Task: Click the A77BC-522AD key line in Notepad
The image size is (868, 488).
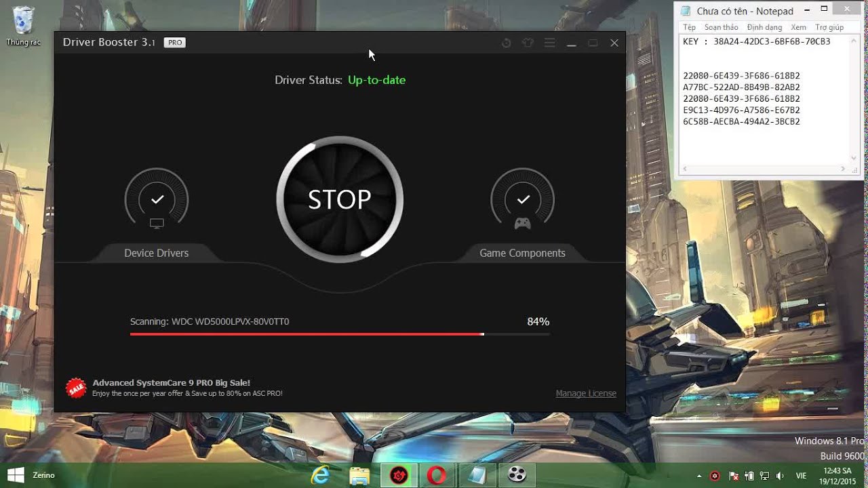Action: pyautogui.click(x=741, y=87)
